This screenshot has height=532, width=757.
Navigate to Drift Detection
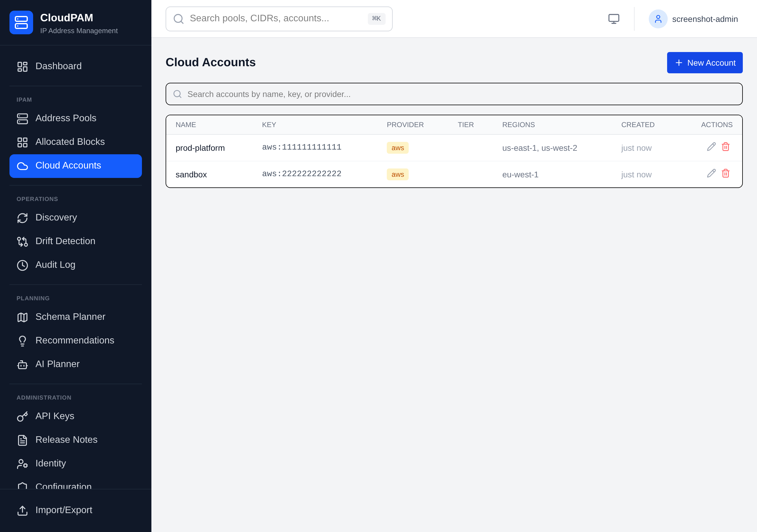tap(75, 241)
